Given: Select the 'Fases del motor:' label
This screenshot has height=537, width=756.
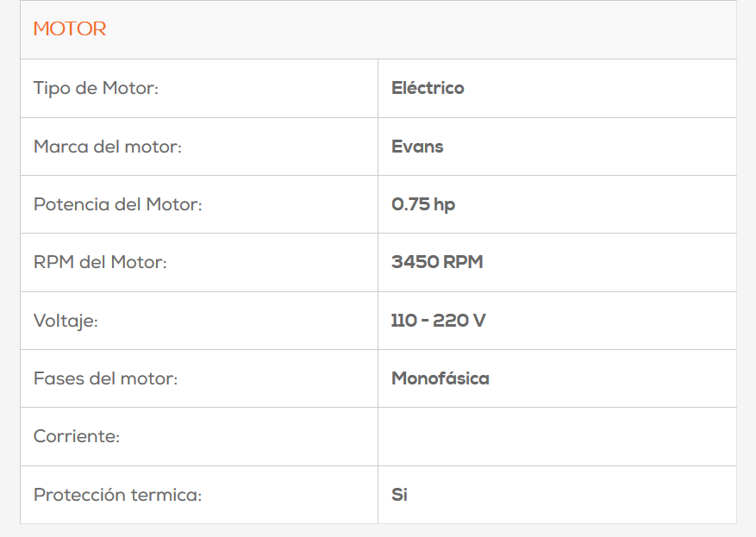Looking at the screenshot, I should point(105,378).
